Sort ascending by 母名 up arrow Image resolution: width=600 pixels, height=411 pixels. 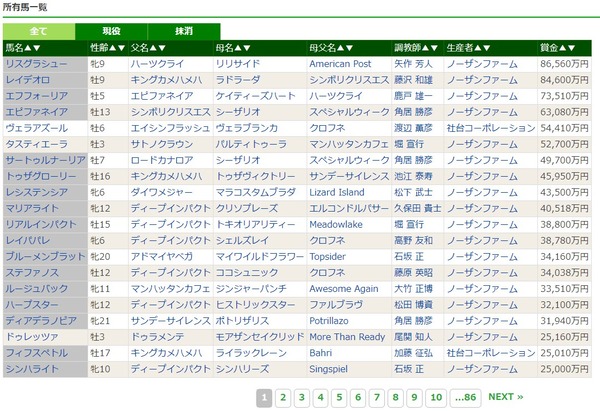238,48
